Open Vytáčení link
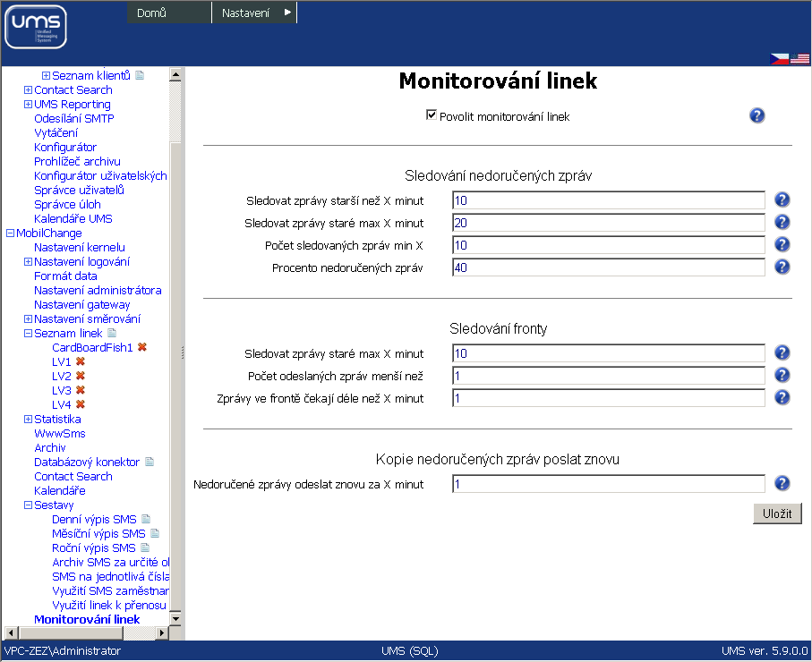This screenshot has height=662, width=812. [56, 132]
